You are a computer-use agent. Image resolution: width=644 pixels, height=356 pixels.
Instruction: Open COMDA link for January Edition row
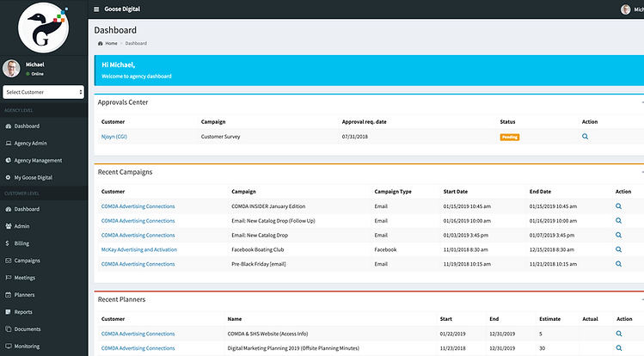138,206
